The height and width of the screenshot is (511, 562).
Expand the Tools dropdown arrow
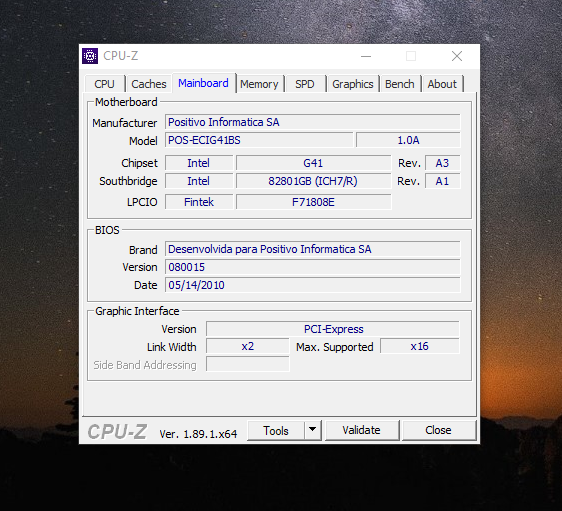click(x=313, y=430)
